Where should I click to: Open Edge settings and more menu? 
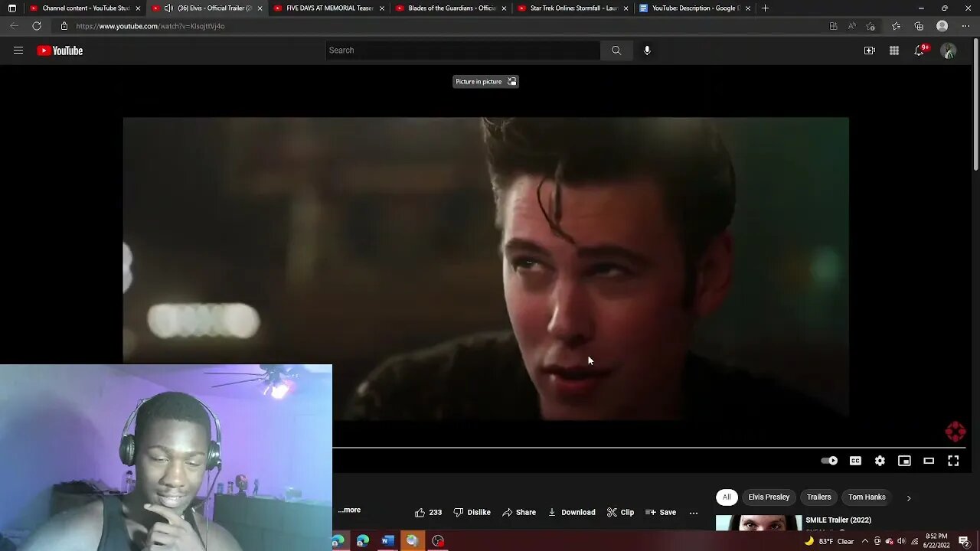click(x=965, y=26)
